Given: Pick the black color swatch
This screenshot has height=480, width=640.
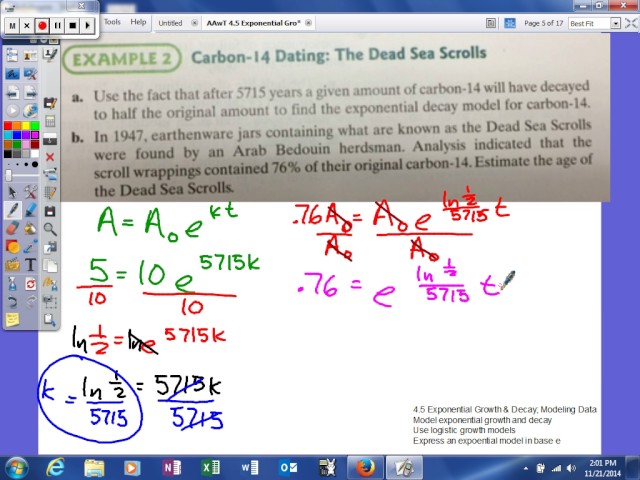Looking at the screenshot, I should coord(8,153).
